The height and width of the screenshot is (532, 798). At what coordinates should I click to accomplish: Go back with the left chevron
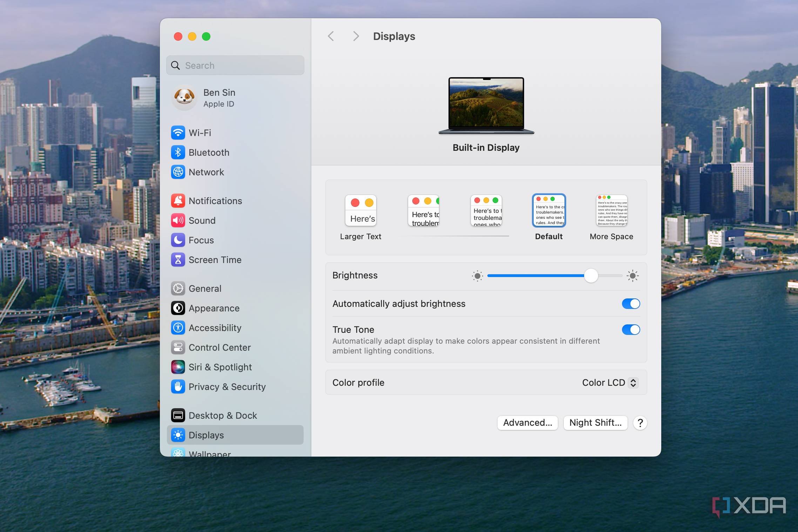[x=331, y=36]
